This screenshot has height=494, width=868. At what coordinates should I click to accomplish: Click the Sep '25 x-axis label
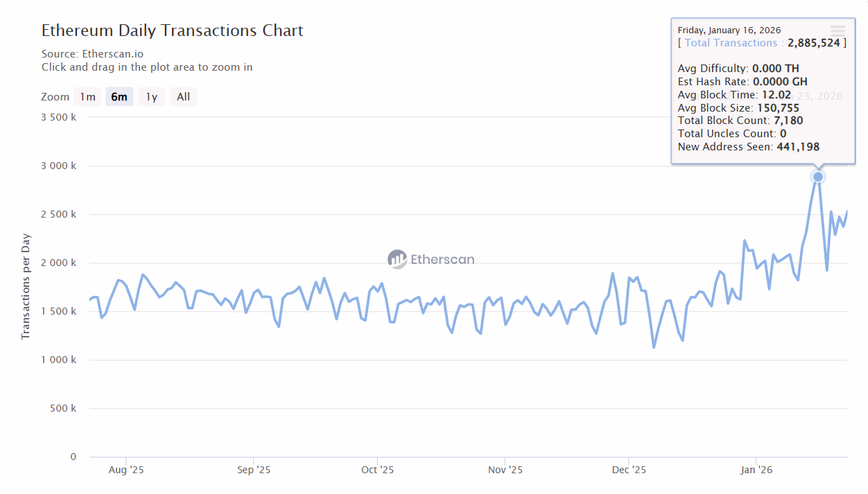[x=254, y=470]
